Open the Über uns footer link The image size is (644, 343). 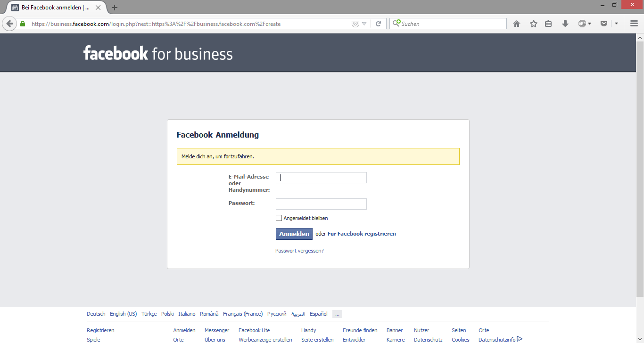click(215, 339)
